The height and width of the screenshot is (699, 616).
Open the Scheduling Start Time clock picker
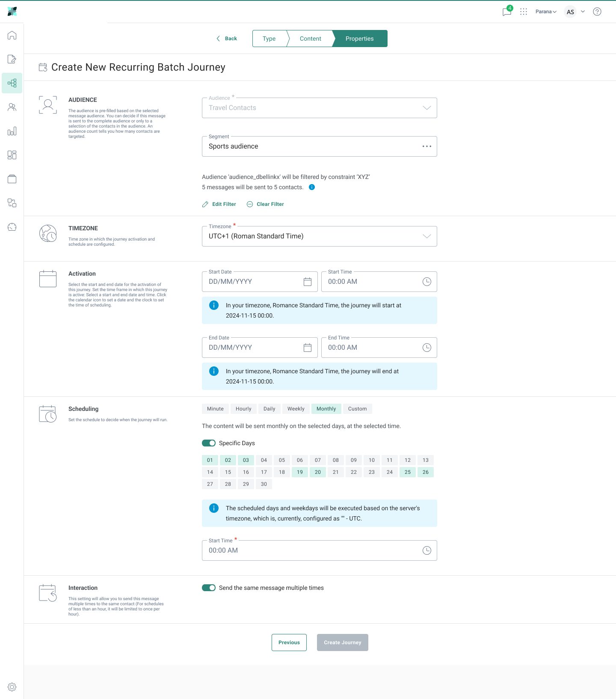(x=427, y=550)
